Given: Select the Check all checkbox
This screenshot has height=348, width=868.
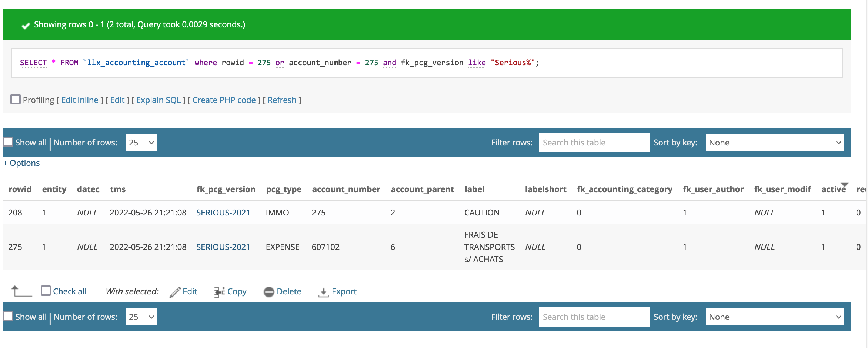Looking at the screenshot, I should coord(46,291).
